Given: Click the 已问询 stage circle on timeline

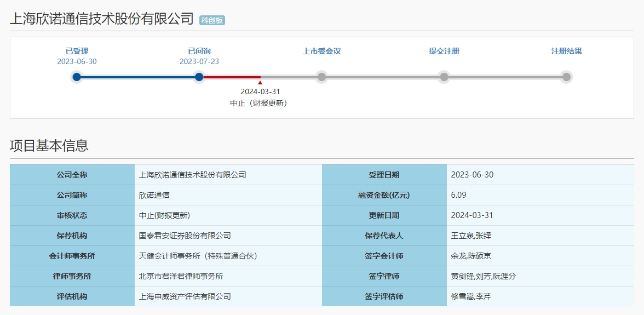Looking at the screenshot, I should tap(199, 77).
